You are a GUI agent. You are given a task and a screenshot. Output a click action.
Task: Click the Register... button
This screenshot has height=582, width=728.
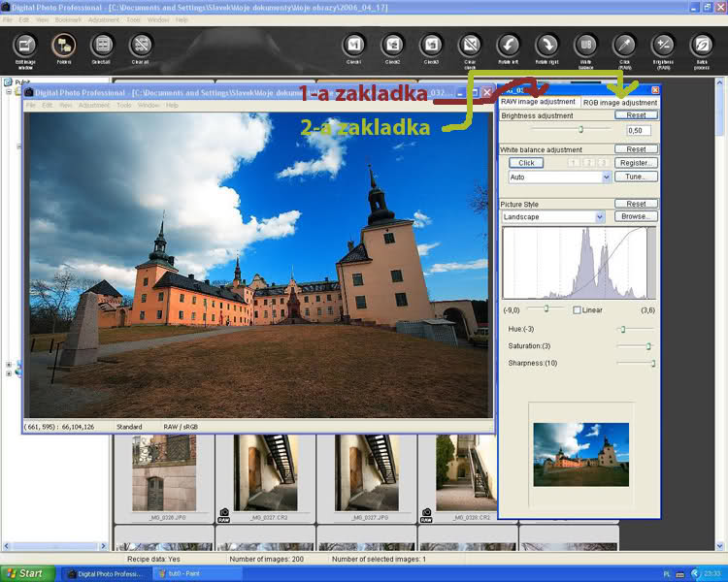pos(636,163)
